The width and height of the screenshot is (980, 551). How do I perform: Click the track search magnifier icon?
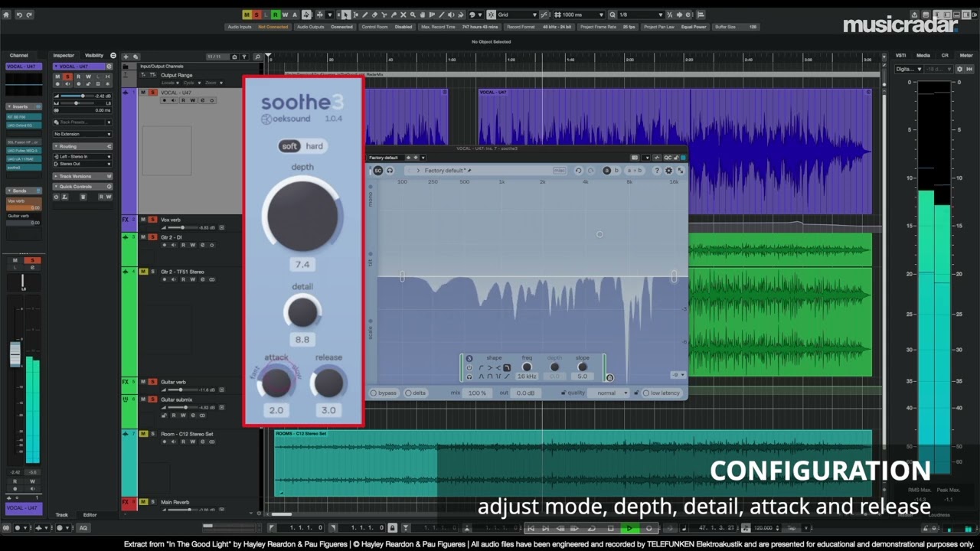pyautogui.click(x=258, y=57)
